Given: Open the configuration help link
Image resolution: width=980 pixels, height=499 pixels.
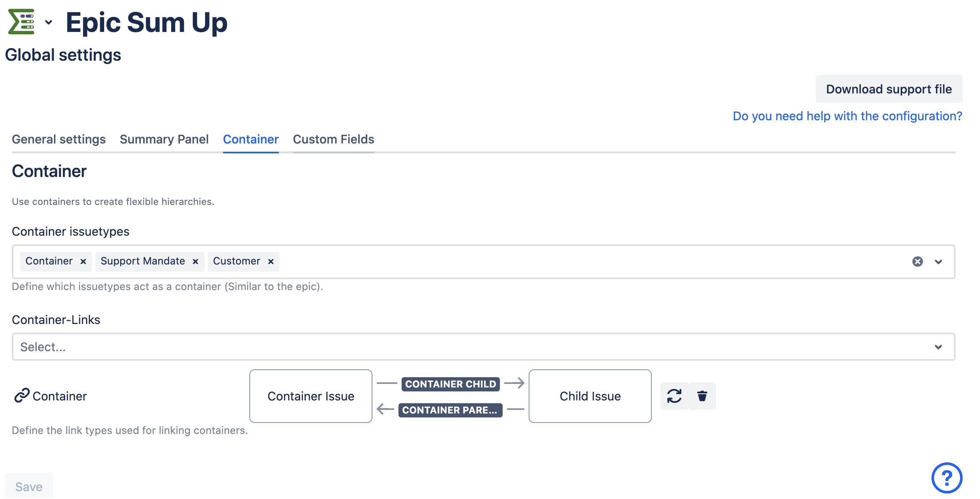Looking at the screenshot, I should click(847, 116).
